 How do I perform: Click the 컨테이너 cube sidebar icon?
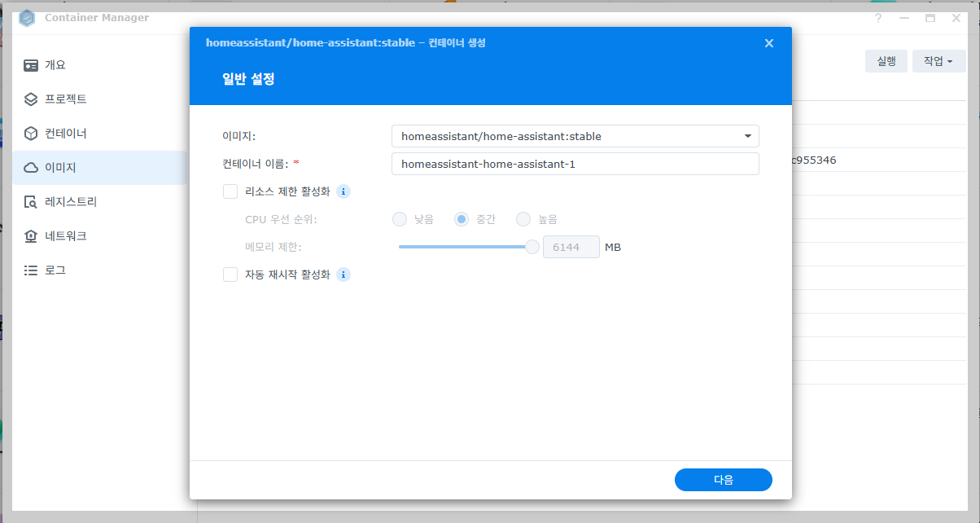(31, 134)
